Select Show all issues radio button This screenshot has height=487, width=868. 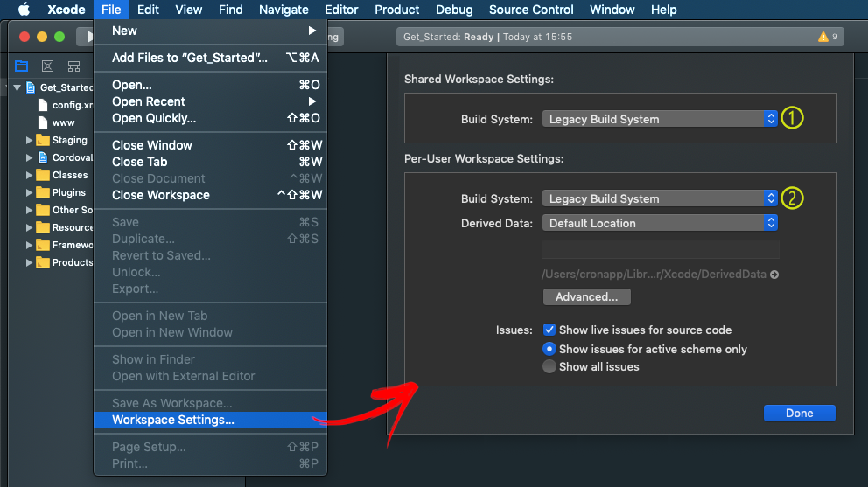click(549, 366)
